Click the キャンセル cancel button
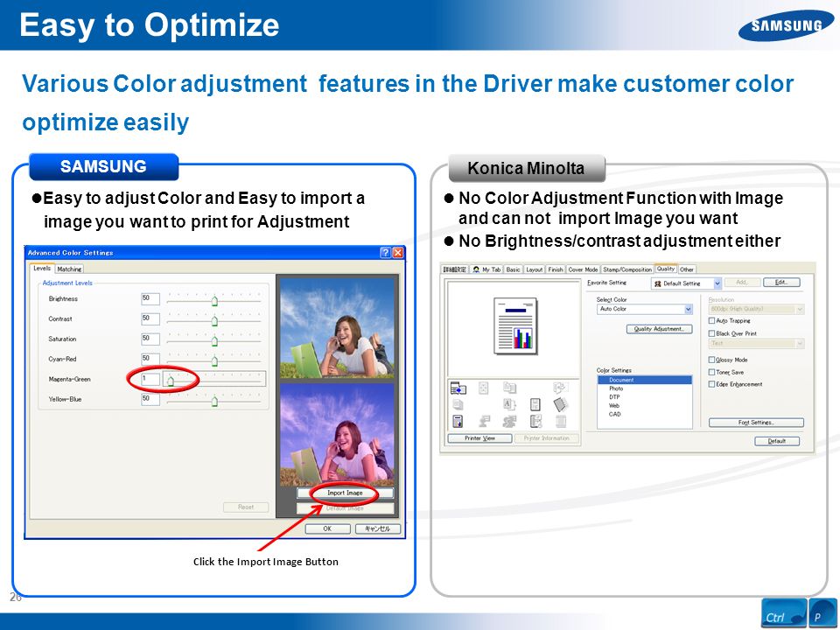Viewport: 840px width, 630px height. (377, 528)
